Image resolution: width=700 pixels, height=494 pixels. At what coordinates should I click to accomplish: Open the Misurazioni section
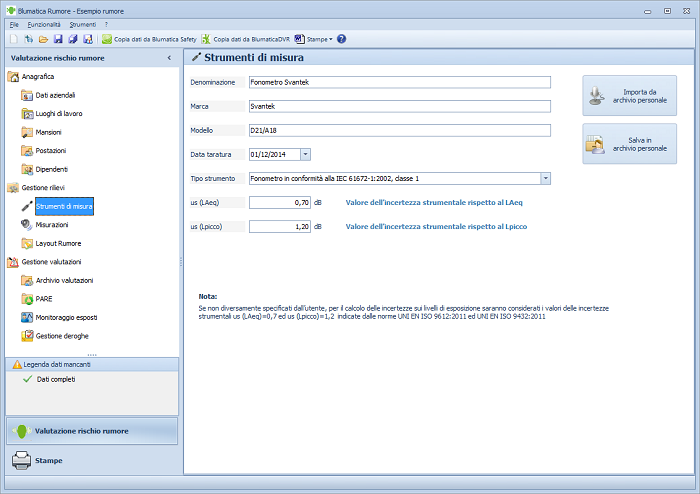pos(51,225)
